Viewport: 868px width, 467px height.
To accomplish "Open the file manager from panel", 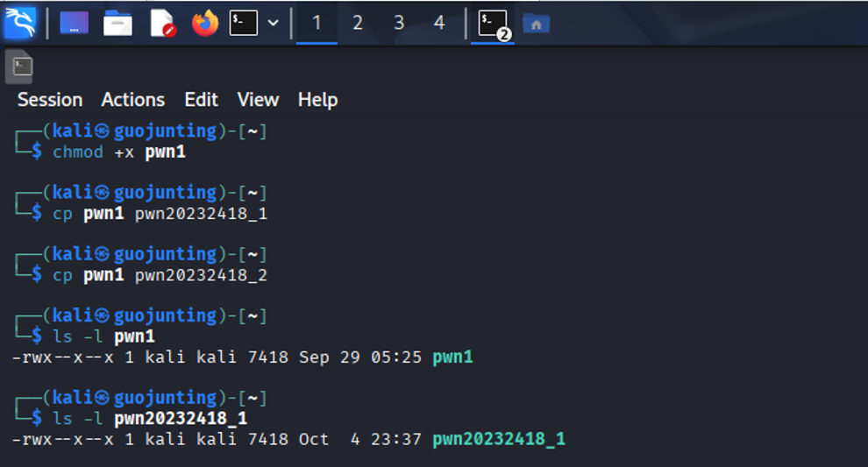I will coord(117,24).
